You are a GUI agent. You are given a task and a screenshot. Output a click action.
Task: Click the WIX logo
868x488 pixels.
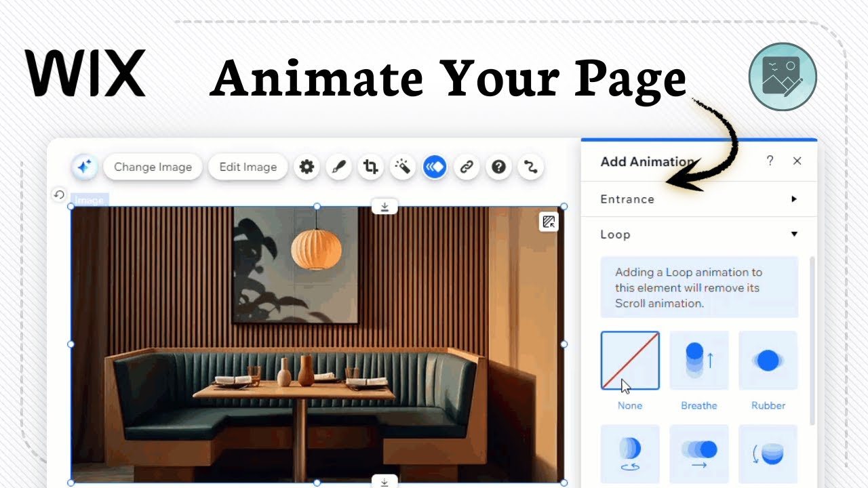pyautogui.click(x=85, y=73)
